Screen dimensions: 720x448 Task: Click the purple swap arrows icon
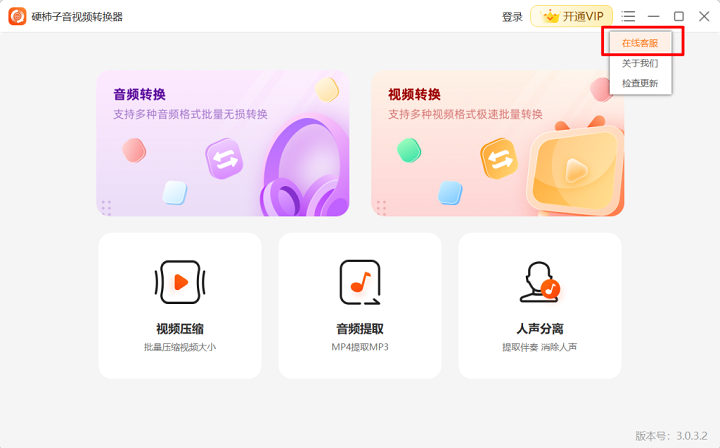pos(224,159)
